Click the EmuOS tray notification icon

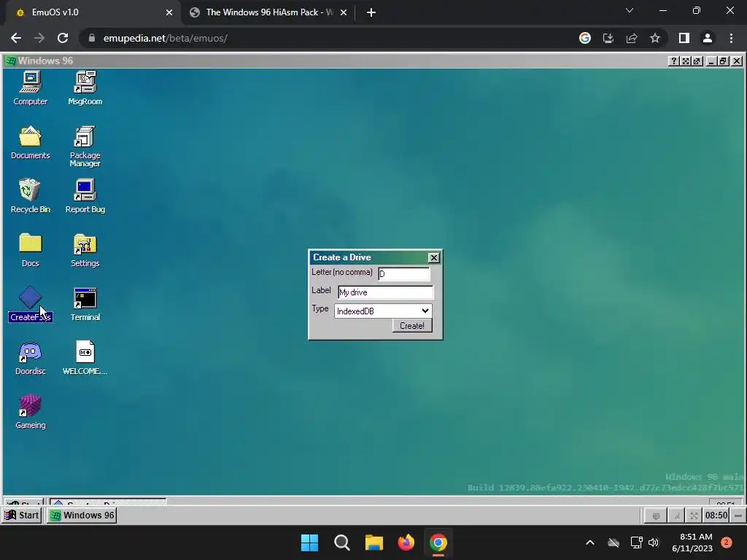656,516
